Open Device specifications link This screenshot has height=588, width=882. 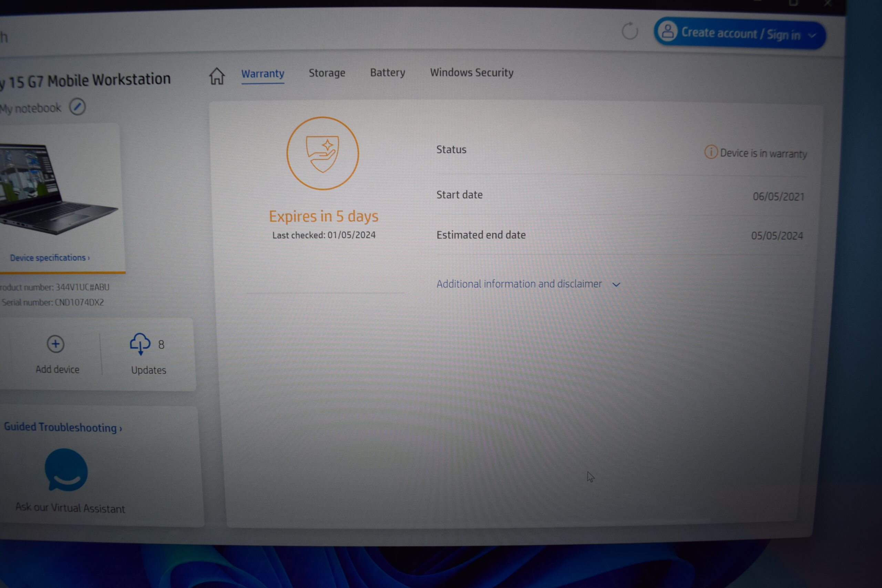point(50,258)
